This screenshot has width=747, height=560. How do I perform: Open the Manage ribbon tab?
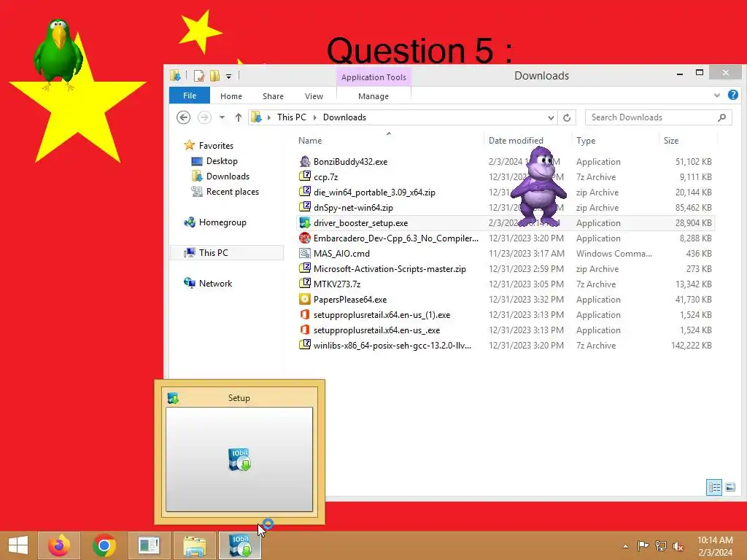373,96
